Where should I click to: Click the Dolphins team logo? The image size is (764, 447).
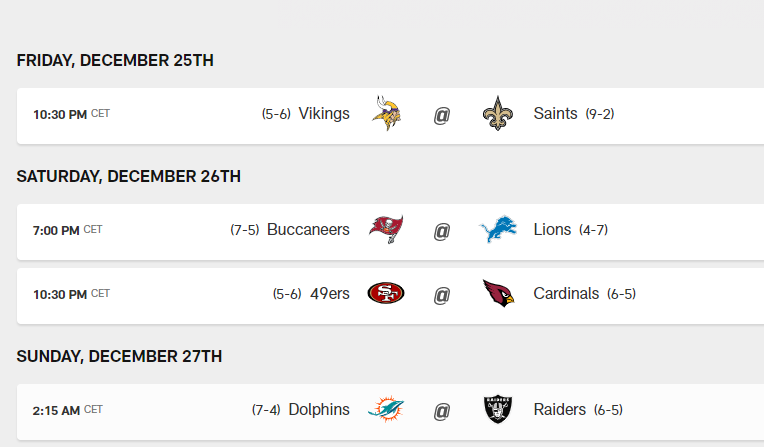coord(386,410)
